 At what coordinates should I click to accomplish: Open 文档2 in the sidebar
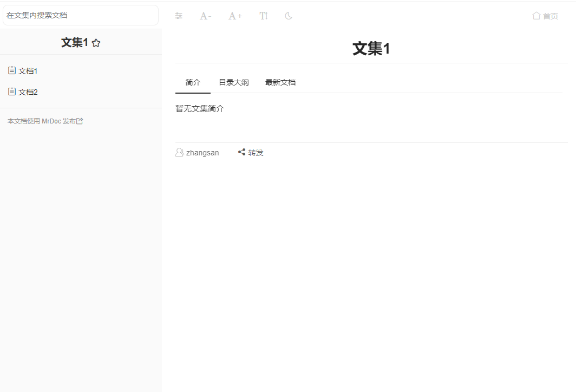(x=28, y=92)
